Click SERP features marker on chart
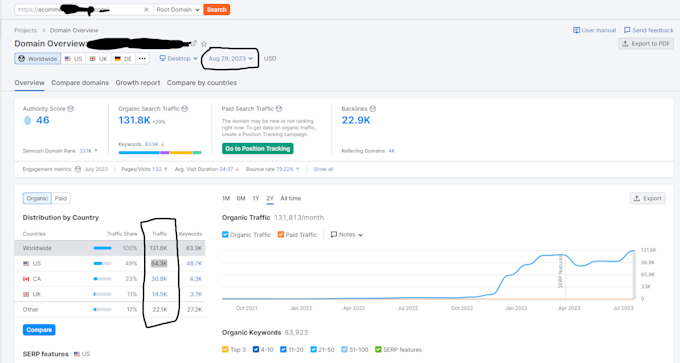The width and height of the screenshot is (680, 363). coord(560,271)
